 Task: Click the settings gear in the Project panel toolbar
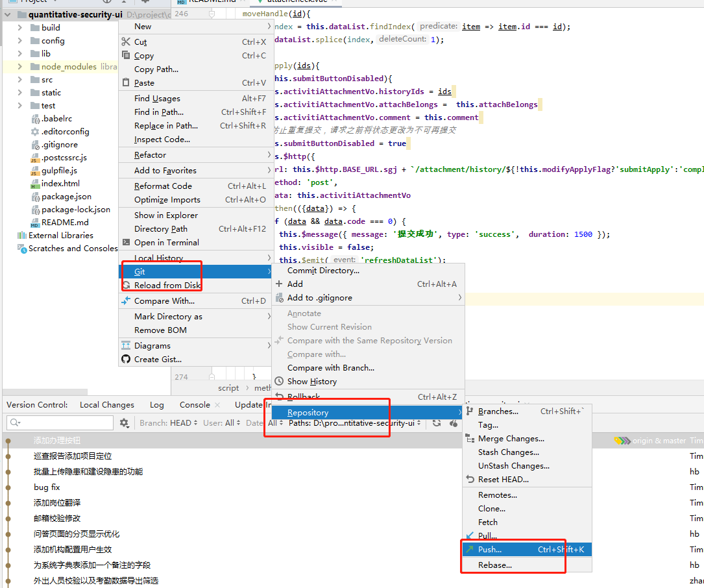144,2
